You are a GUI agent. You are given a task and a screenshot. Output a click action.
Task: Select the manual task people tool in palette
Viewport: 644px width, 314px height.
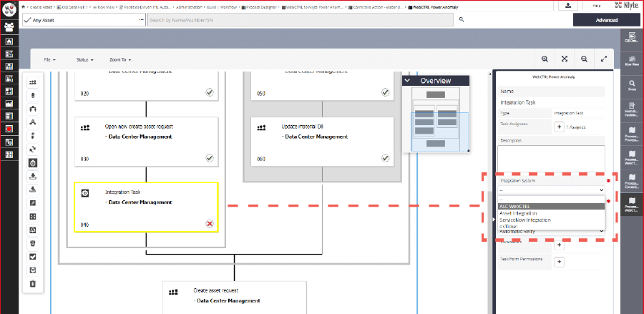point(33,82)
